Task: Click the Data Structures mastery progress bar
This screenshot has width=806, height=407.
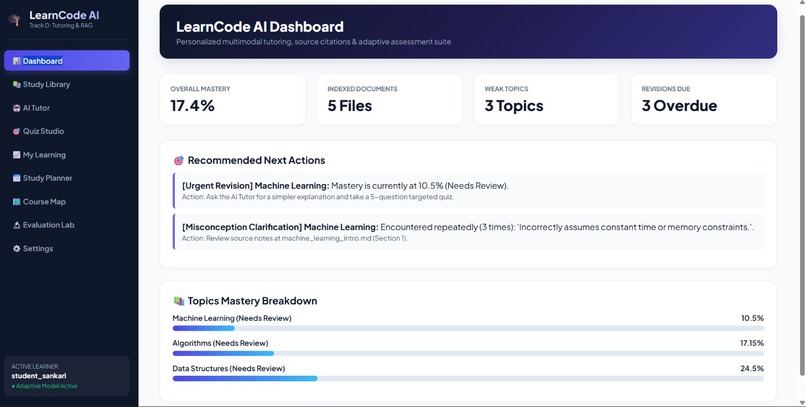Action: [x=468, y=378]
